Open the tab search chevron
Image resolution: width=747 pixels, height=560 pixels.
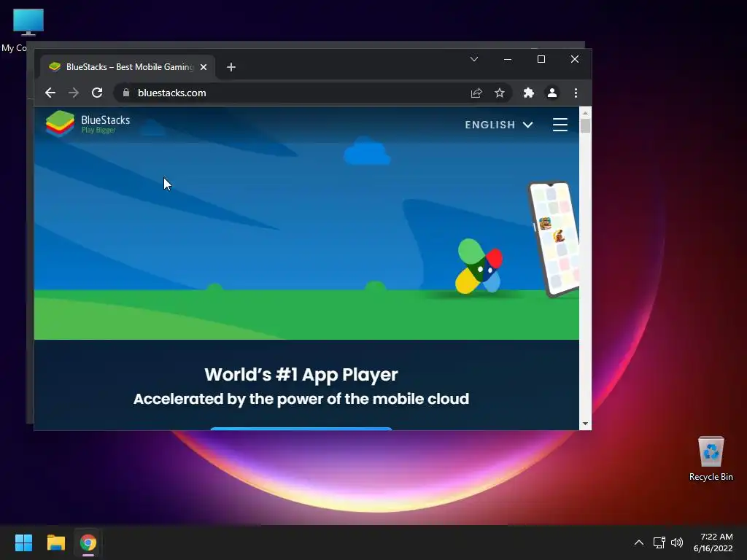click(x=474, y=59)
